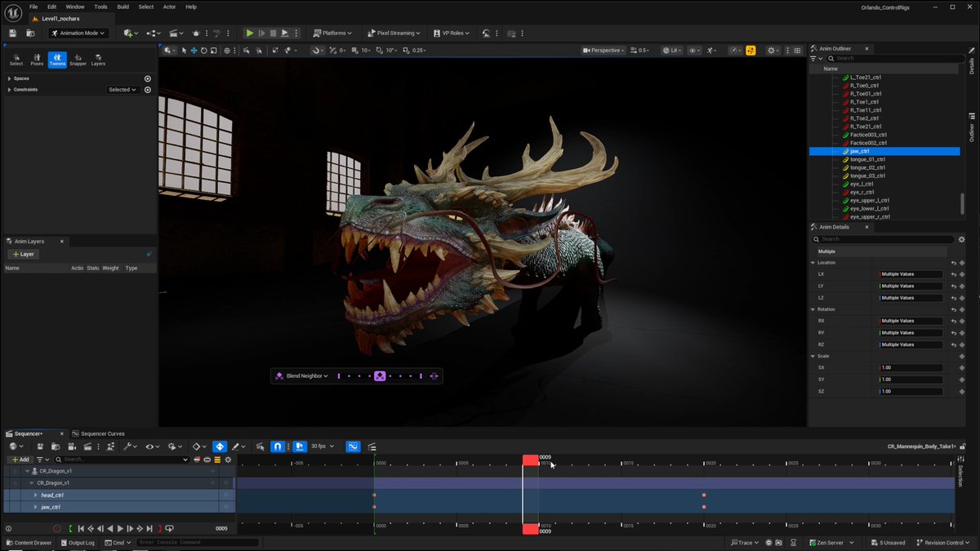The image size is (980, 551).
Task: Open Sequencer view options eye menu
Action: (152, 447)
